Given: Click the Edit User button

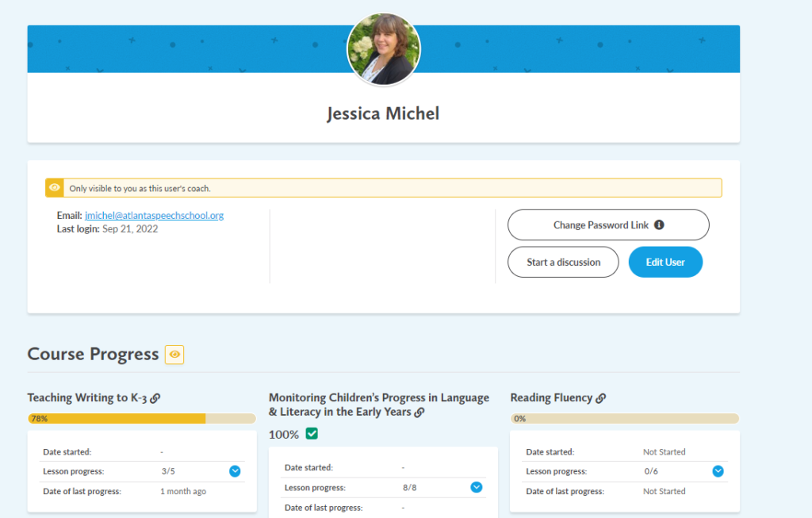Looking at the screenshot, I should coord(665,262).
